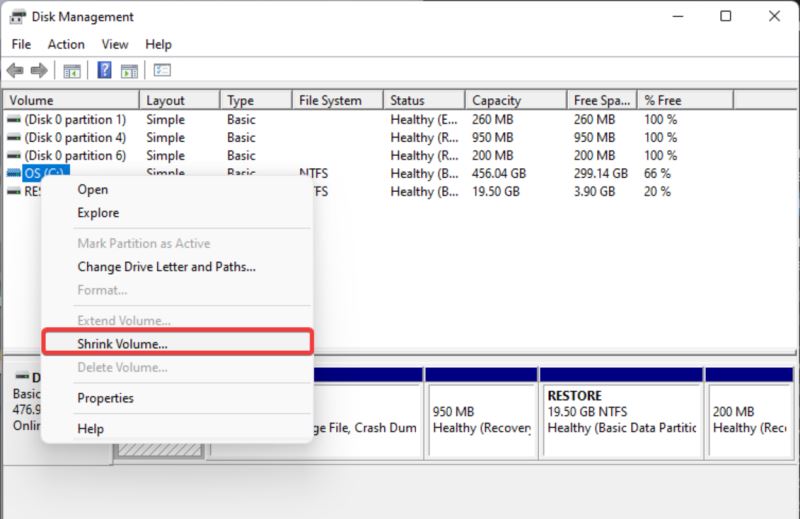Select the 950 MB recovery partition block

pos(480,418)
